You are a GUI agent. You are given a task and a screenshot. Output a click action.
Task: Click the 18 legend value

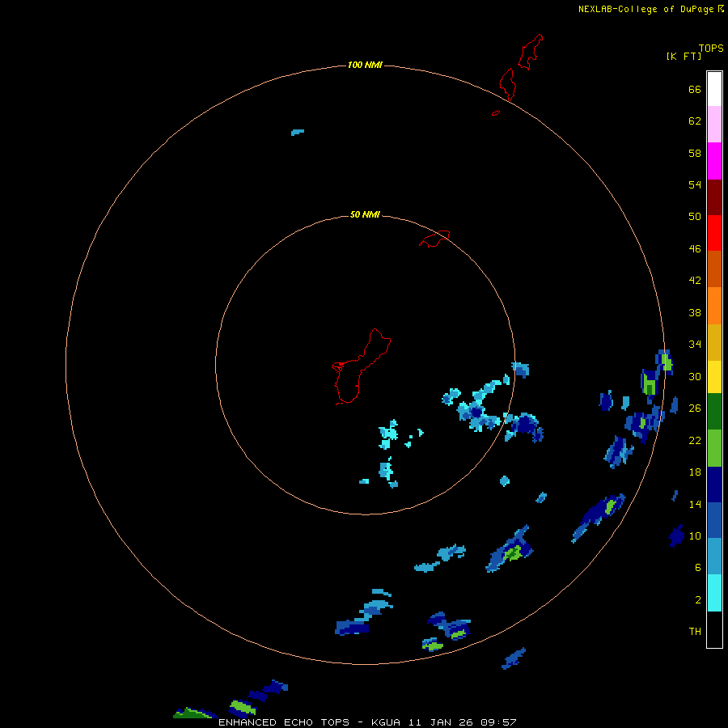click(695, 472)
